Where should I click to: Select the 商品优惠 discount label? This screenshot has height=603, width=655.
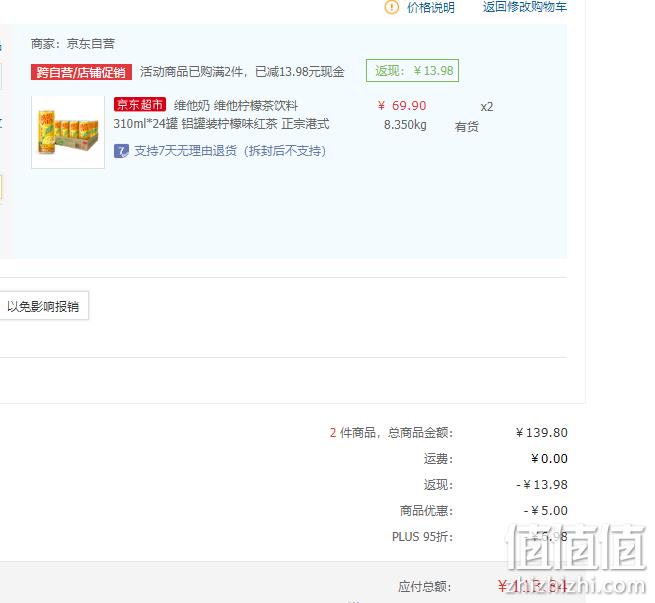427,510
